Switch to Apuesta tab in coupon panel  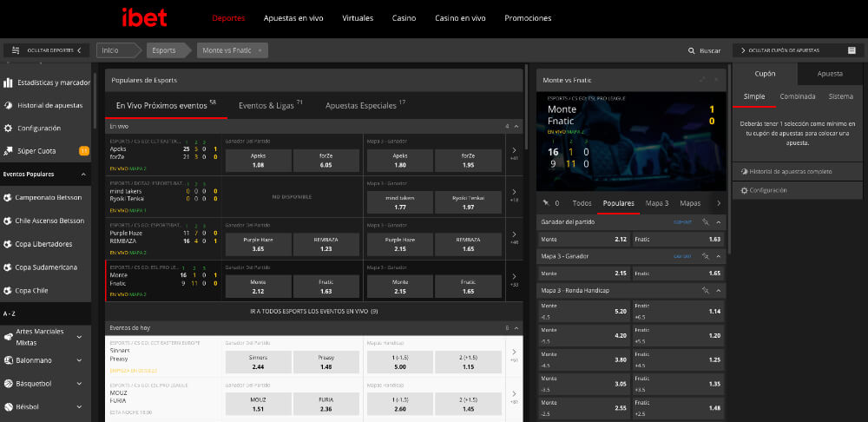(x=830, y=74)
